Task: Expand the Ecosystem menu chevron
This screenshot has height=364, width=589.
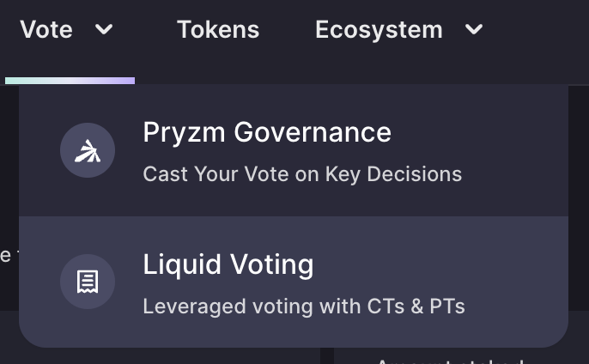Action: click(x=474, y=29)
